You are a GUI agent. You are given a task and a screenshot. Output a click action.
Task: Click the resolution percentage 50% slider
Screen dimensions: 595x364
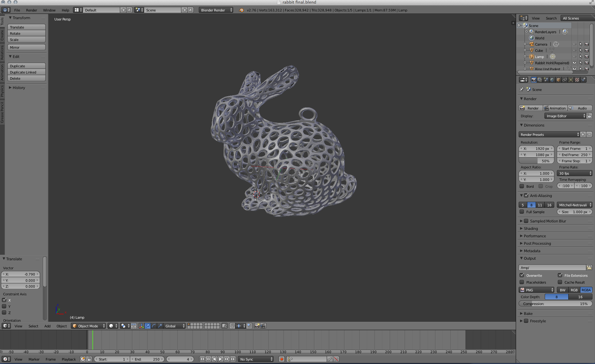[x=536, y=161]
